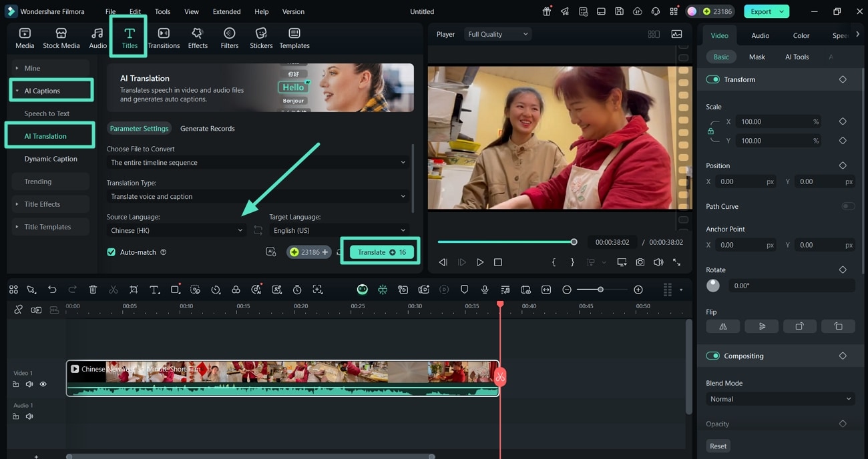Open the Mask sub-tab
868x459 pixels.
[756, 57]
